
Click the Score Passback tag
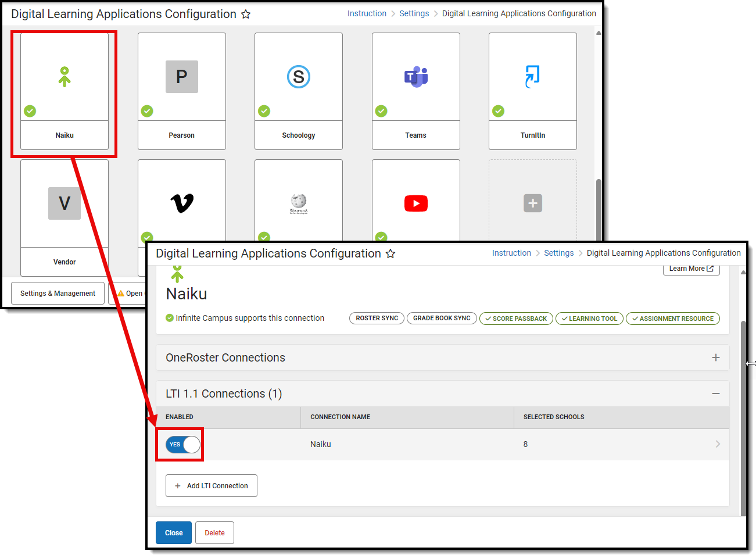(x=516, y=319)
